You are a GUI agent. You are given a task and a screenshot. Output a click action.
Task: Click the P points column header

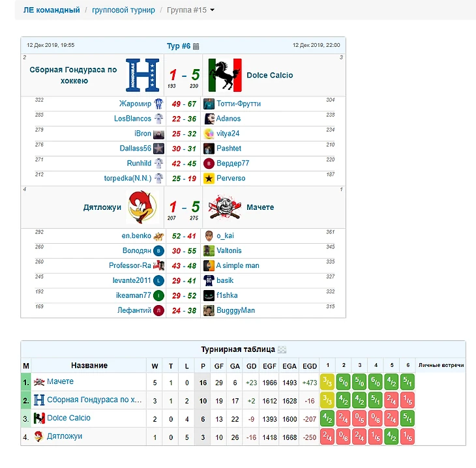(x=203, y=366)
